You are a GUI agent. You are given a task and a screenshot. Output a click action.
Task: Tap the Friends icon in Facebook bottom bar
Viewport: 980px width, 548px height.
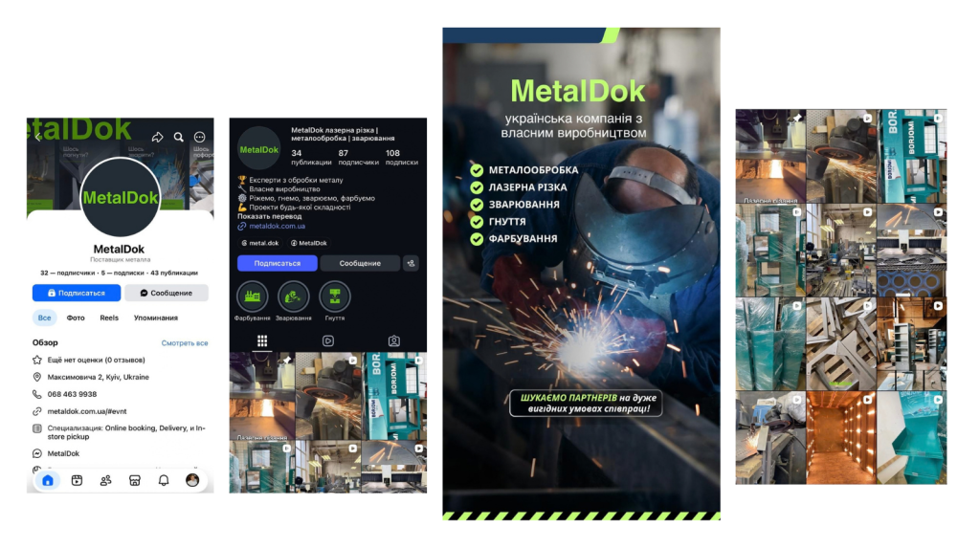(x=105, y=480)
